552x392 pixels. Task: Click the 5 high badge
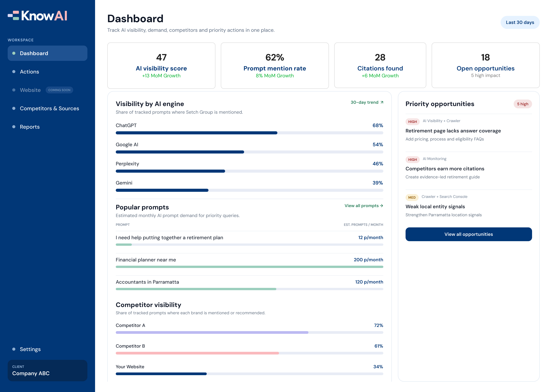[x=522, y=104]
